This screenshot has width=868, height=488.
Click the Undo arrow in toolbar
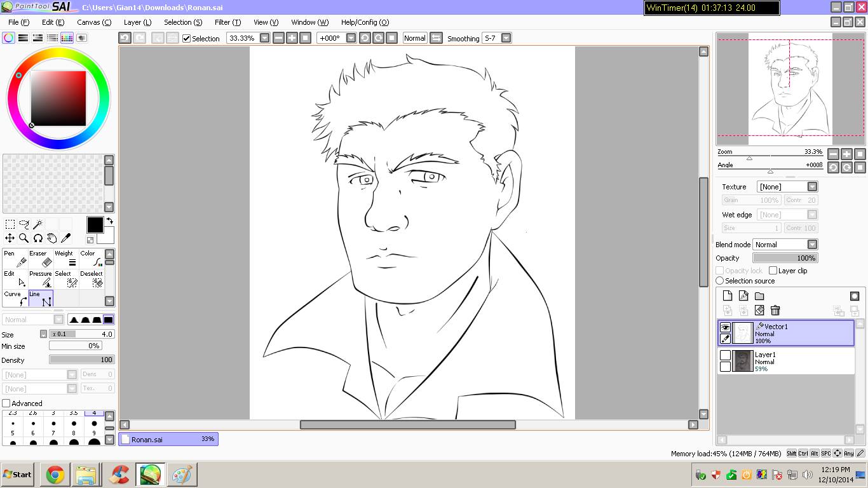tap(125, 38)
